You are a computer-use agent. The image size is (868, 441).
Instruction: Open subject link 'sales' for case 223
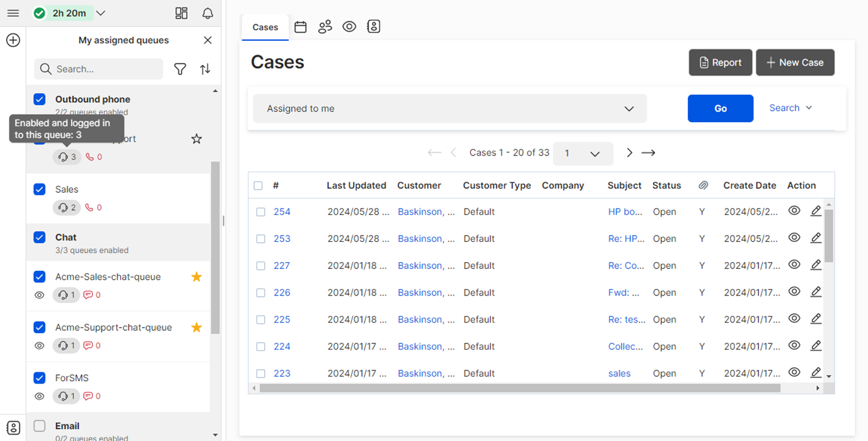pyautogui.click(x=620, y=374)
